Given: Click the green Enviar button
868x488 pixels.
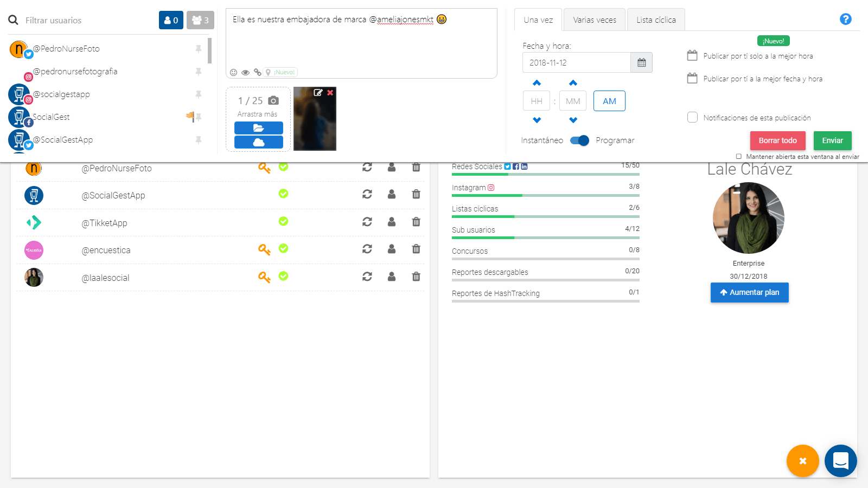Looking at the screenshot, I should tap(832, 140).
